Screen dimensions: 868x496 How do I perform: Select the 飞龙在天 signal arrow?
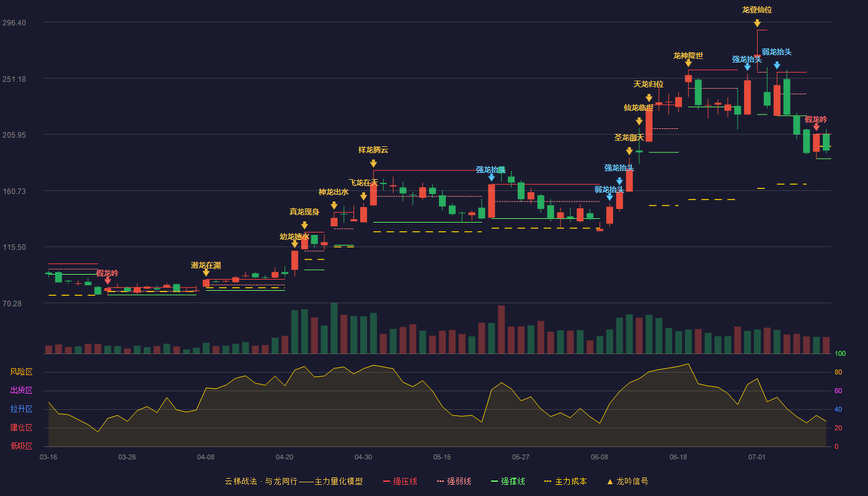363,196
